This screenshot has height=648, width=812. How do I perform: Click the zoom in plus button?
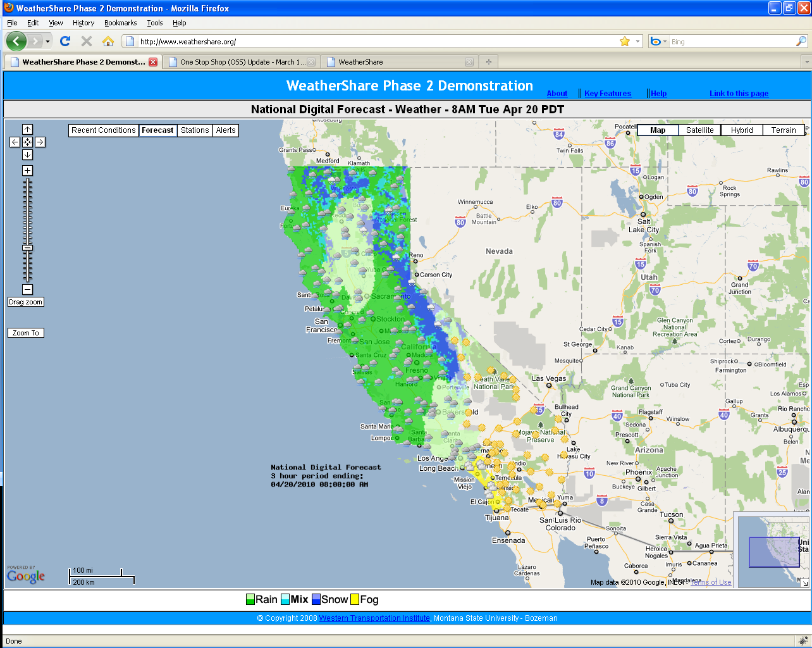[x=27, y=171]
